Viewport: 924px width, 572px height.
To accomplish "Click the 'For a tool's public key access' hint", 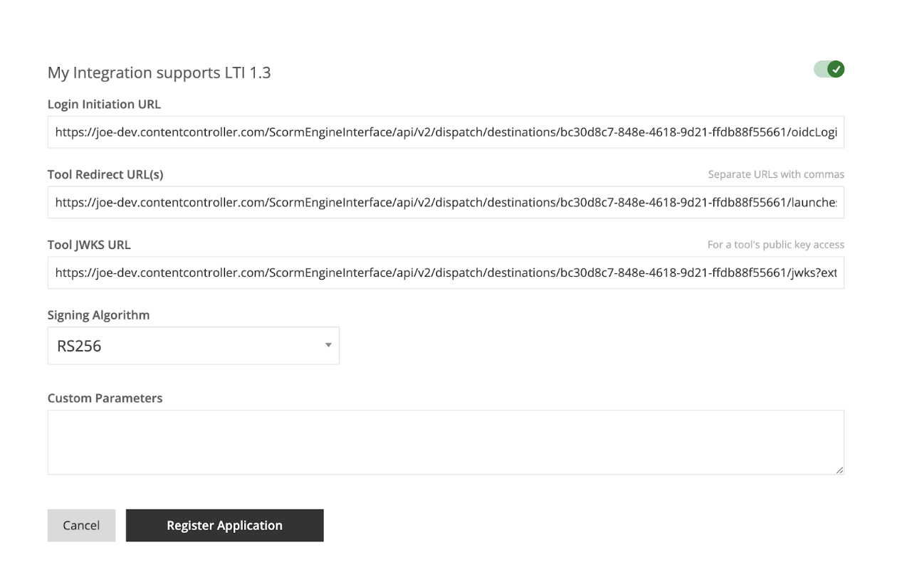I will (776, 245).
